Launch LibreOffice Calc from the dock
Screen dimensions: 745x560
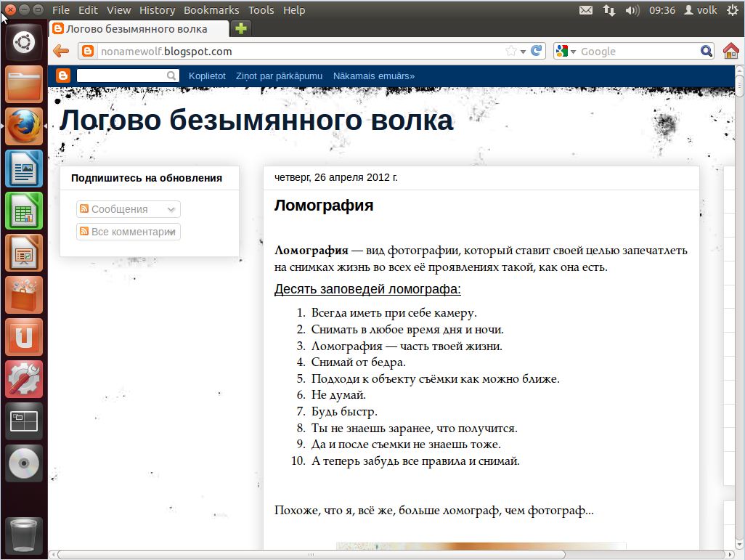pyautogui.click(x=24, y=211)
